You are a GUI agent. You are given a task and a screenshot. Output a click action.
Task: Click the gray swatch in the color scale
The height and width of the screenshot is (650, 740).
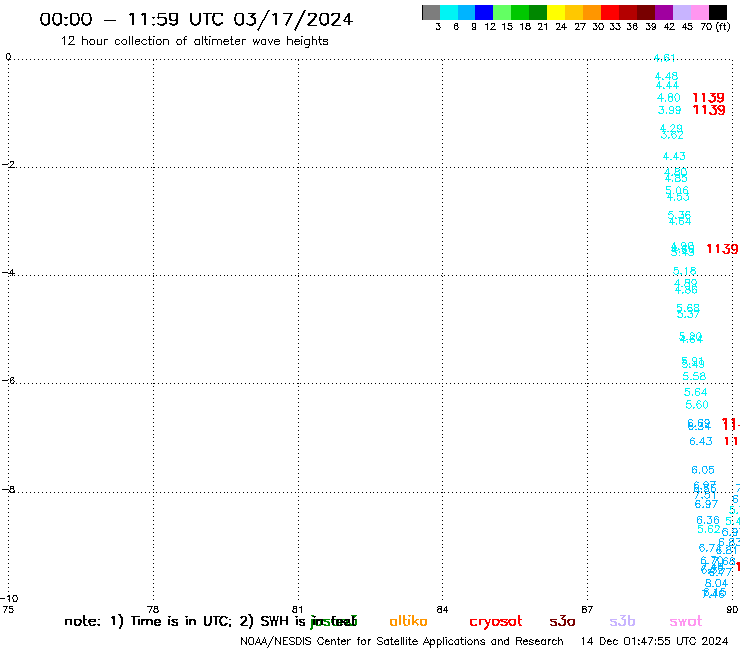431,12
